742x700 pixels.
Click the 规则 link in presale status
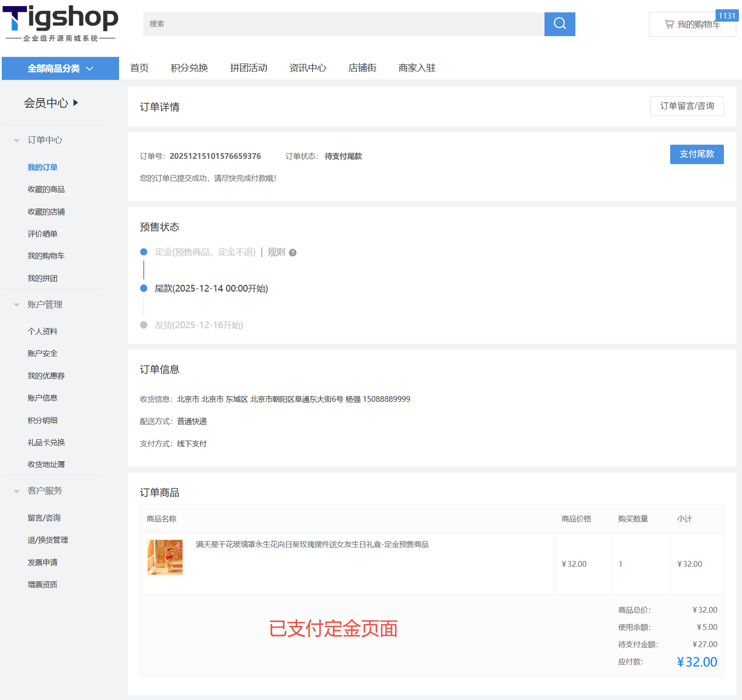click(276, 252)
